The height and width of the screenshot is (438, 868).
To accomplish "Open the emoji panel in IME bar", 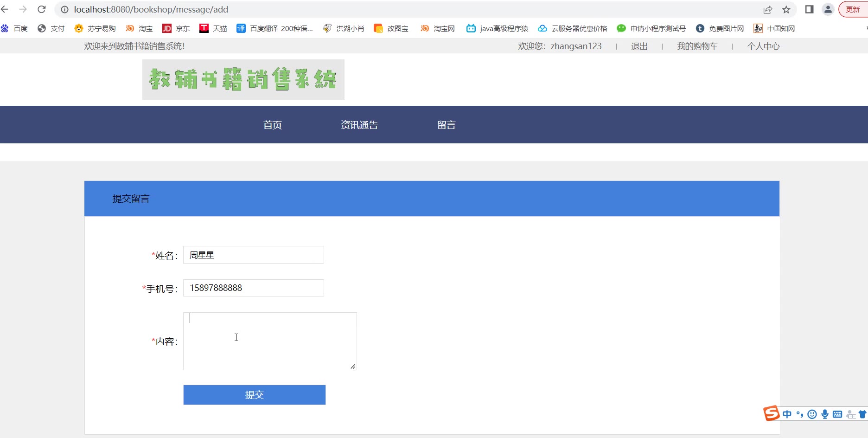I will click(812, 414).
